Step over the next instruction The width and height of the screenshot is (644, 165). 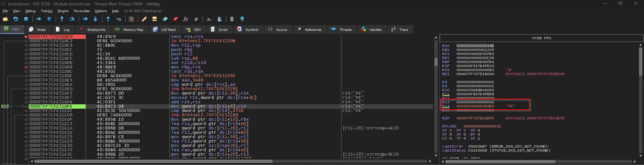72,19
